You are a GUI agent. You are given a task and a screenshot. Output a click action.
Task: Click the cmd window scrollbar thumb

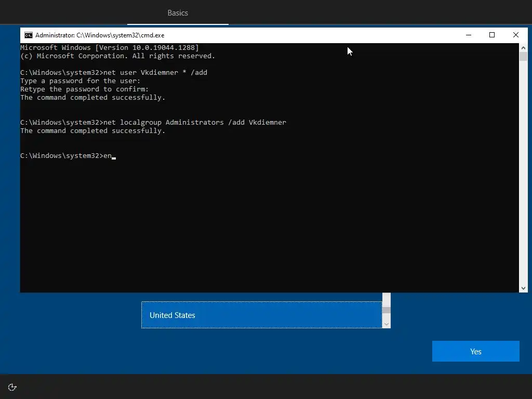[523, 56]
